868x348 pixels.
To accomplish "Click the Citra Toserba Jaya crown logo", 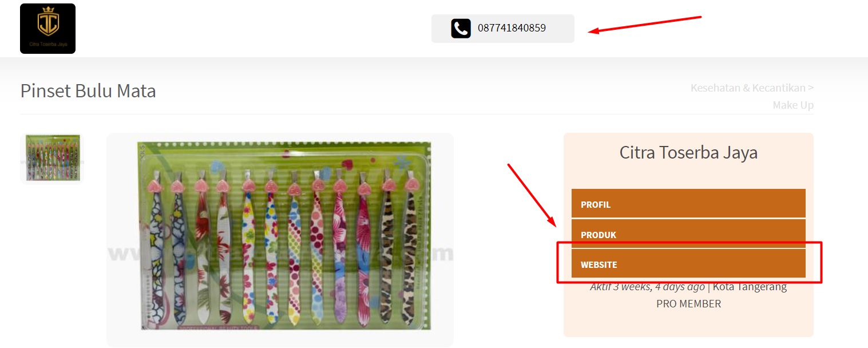I will 47,29.
